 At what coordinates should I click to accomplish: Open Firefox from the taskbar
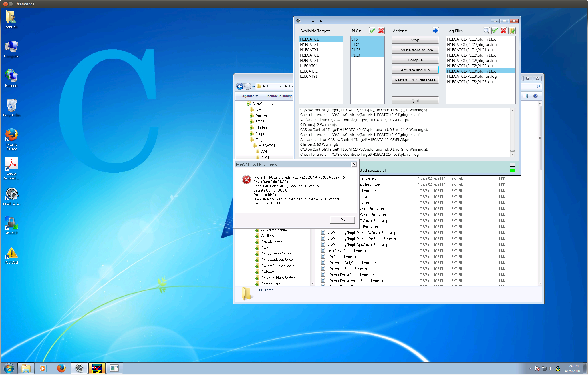coord(61,368)
